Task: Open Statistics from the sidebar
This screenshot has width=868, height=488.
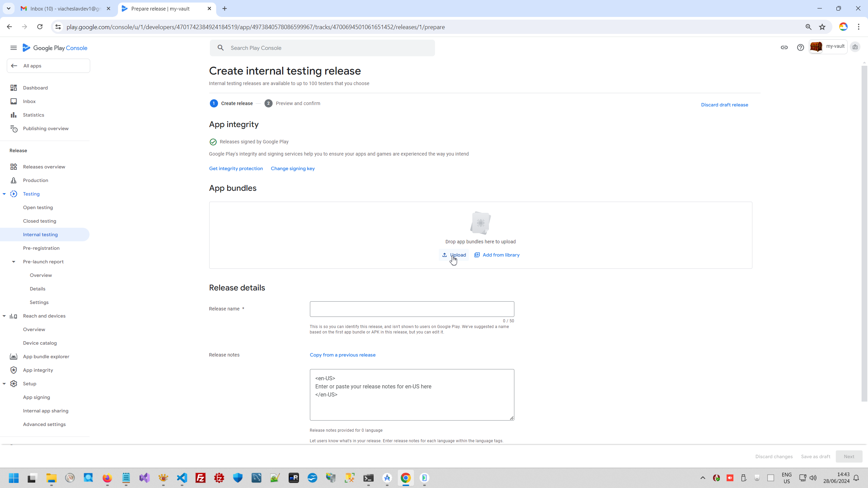Action: pos(33,115)
